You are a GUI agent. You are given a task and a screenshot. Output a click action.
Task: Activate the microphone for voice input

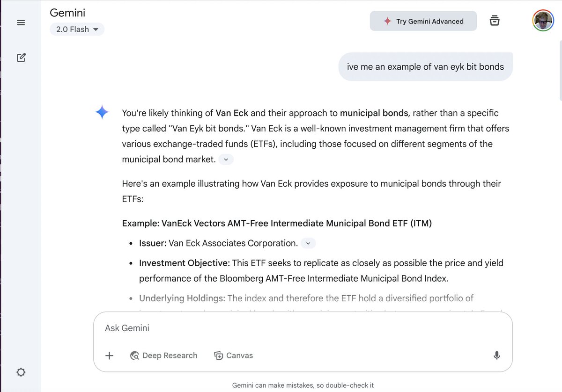[496, 356]
